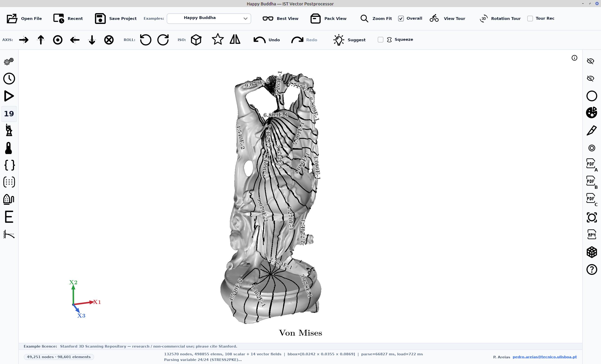This screenshot has height=364, width=601.
Task: Open the info circle in viewport corner
Action: (x=574, y=58)
